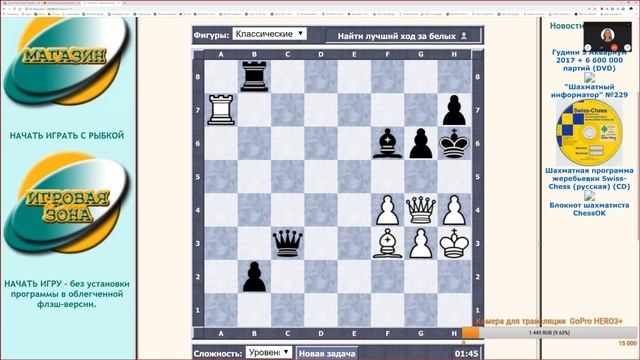Open the Шахматный информатор №229 link
This screenshot has height=360, width=640.
point(589,91)
